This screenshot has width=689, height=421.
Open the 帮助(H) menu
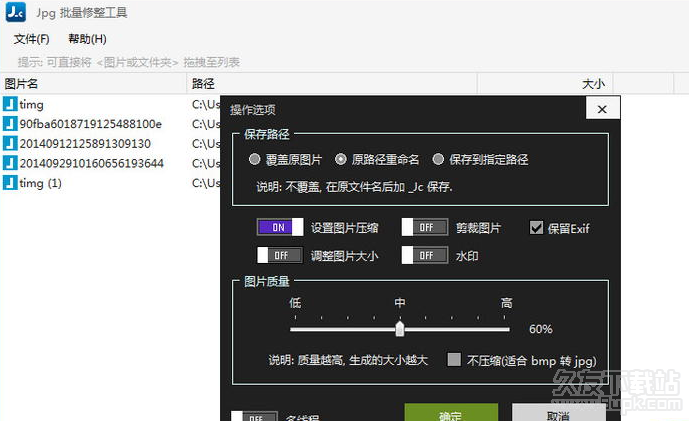[87, 39]
